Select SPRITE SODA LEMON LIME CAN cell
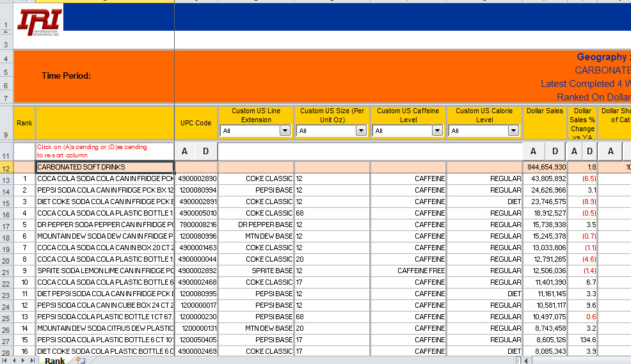The height and width of the screenshot is (364, 631). point(104,271)
